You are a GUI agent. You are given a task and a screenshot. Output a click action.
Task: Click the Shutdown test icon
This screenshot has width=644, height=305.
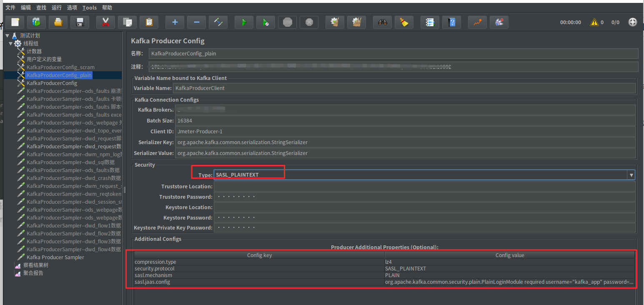click(x=309, y=22)
